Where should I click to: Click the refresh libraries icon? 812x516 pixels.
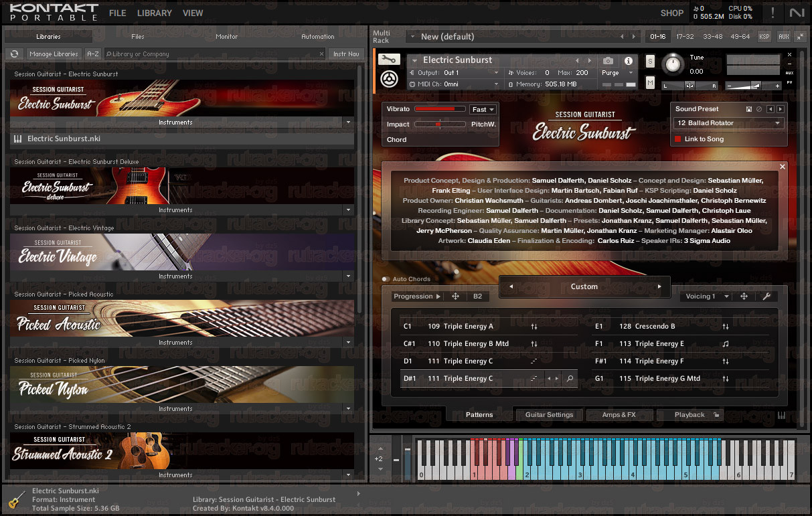click(x=14, y=54)
